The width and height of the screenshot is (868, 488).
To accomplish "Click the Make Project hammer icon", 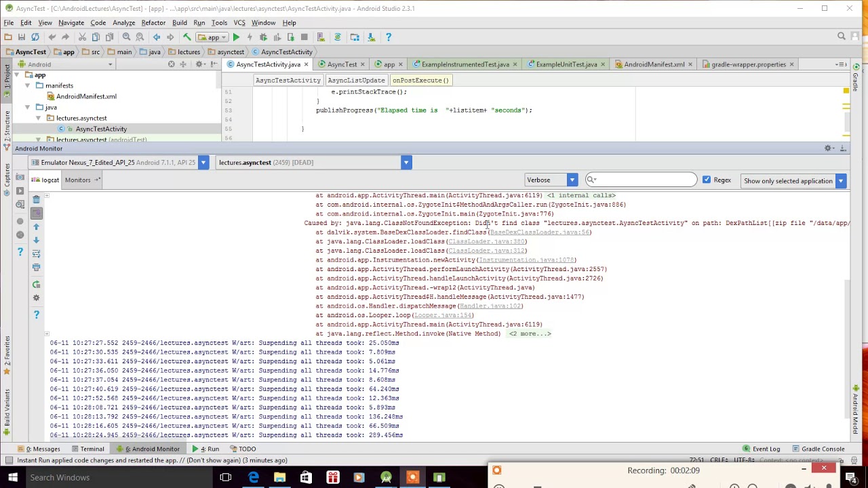I will (x=187, y=37).
